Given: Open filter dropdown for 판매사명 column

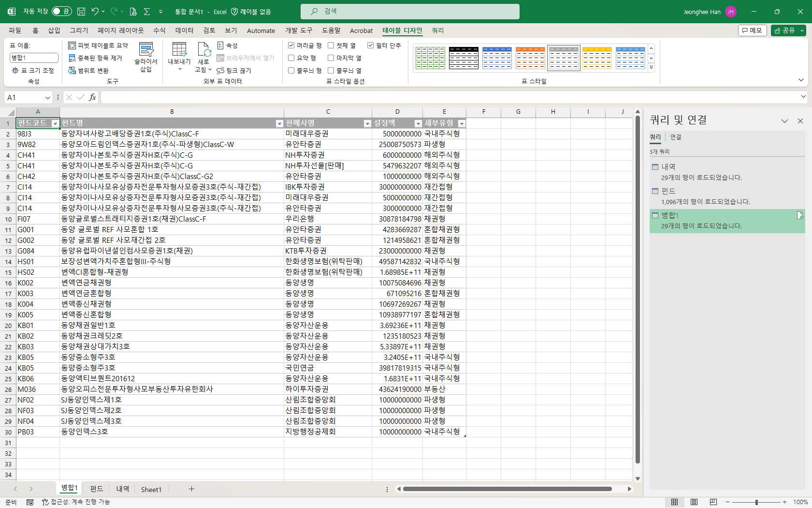Looking at the screenshot, I should (367, 124).
